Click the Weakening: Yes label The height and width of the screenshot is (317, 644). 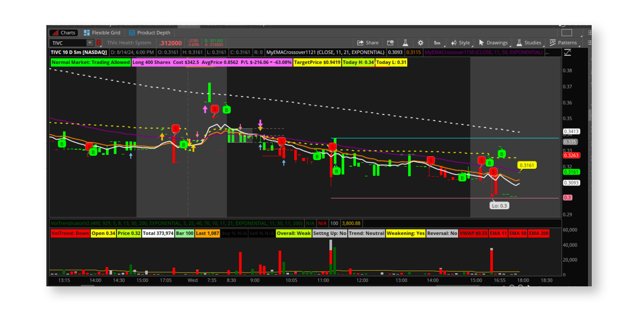tap(406, 233)
